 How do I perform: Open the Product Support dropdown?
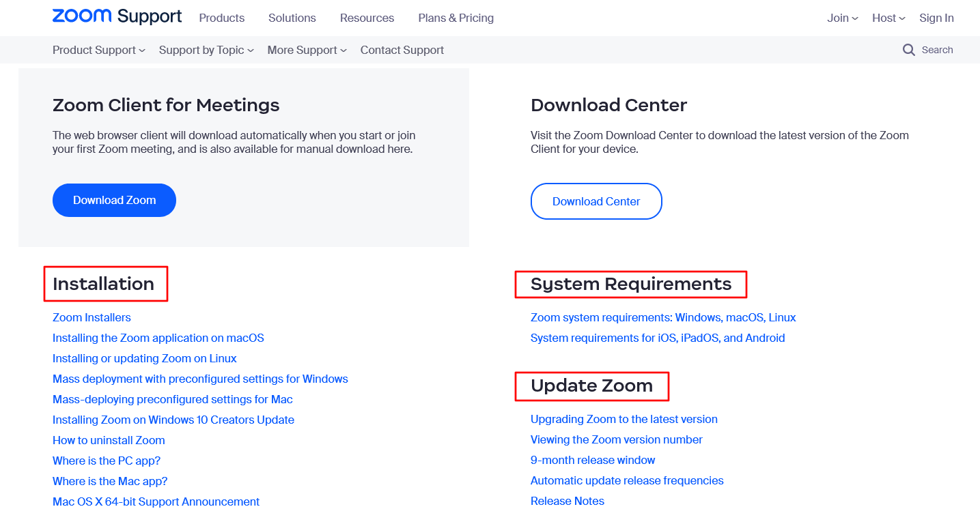pyautogui.click(x=98, y=50)
